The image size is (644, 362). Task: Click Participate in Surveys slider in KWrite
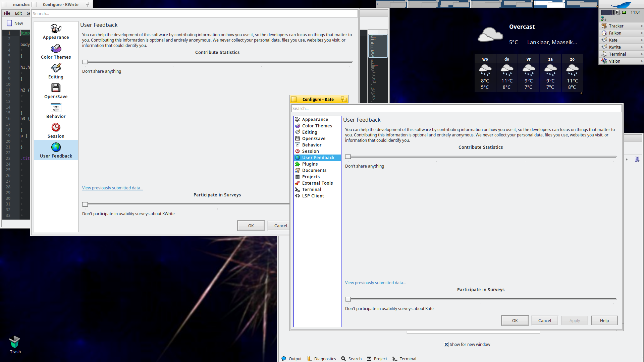(186, 204)
